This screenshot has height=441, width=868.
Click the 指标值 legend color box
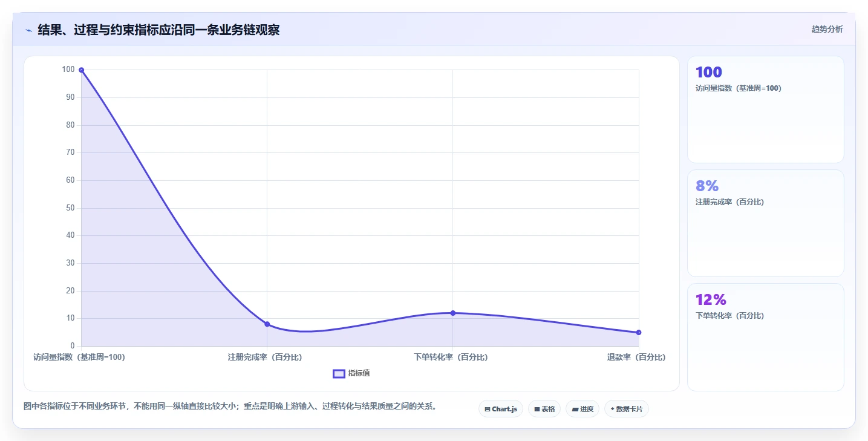339,373
